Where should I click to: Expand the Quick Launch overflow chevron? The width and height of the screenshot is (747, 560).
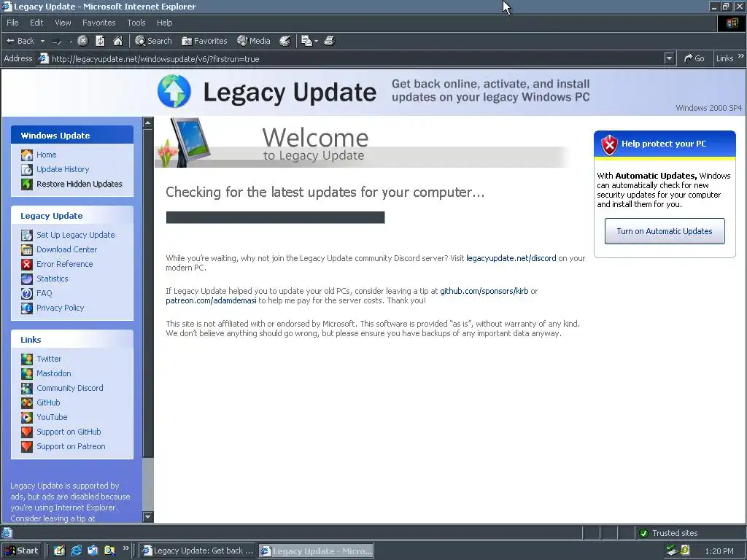(125, 548)
